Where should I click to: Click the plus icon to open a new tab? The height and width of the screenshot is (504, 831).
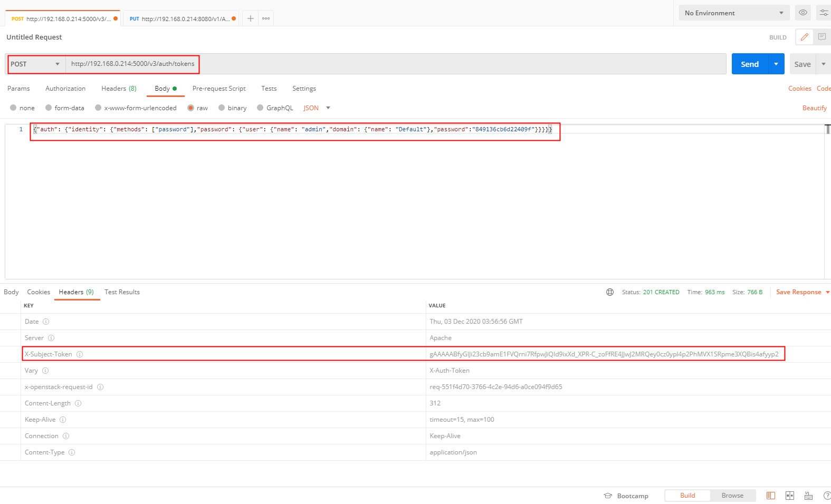click(251, 18)
